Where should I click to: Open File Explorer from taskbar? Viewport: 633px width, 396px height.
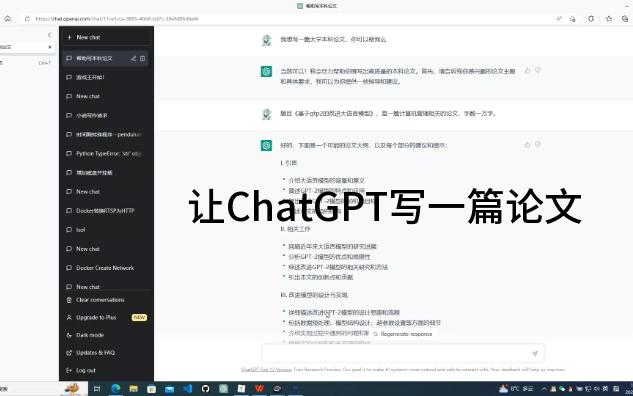pyautogui.click(x=134, y=389)
